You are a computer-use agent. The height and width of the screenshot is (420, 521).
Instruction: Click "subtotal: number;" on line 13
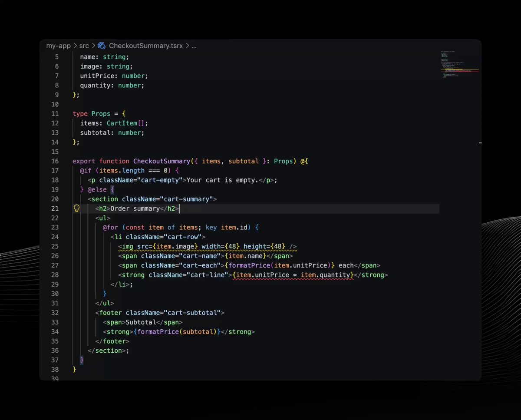tap(112, 133)
